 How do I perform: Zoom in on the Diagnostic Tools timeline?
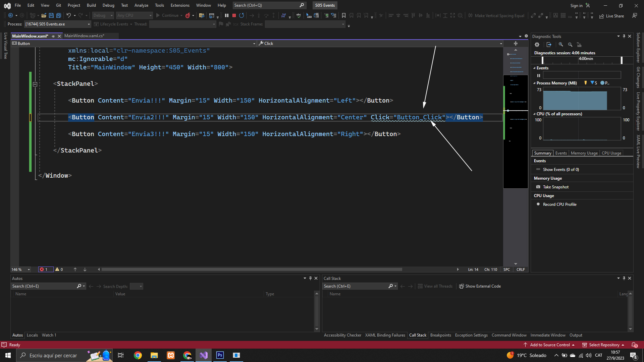[x=561, y=45]
